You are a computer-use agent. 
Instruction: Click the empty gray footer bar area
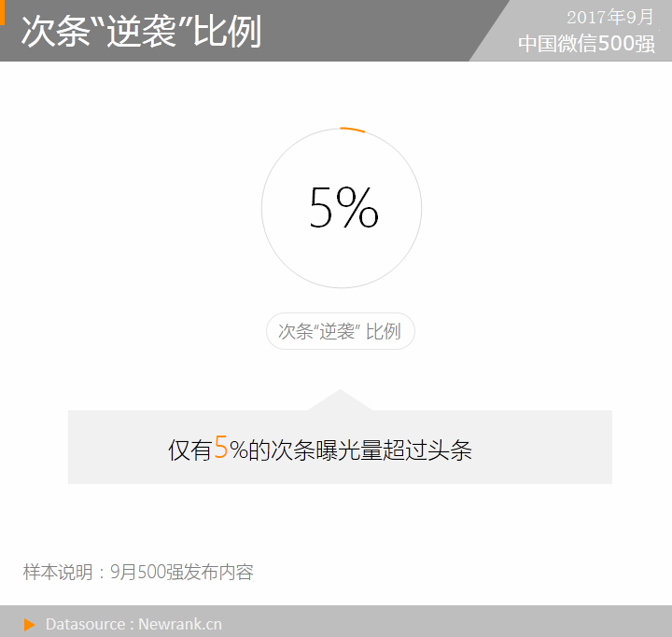pyautogui.click(x=446, y=621)
